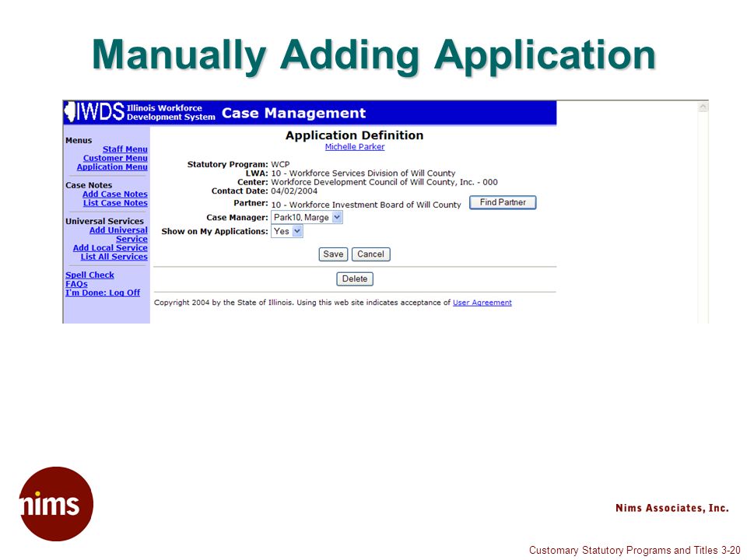747x560 pixels.
Task: Log off via I'm Done link
Action: click(103, 293)
